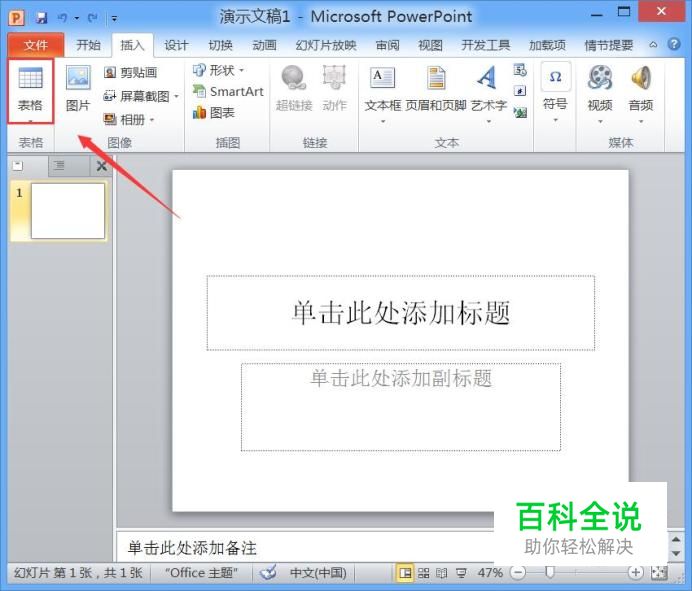
Task: Click the zoom out minus button
Action: point(518,573)
